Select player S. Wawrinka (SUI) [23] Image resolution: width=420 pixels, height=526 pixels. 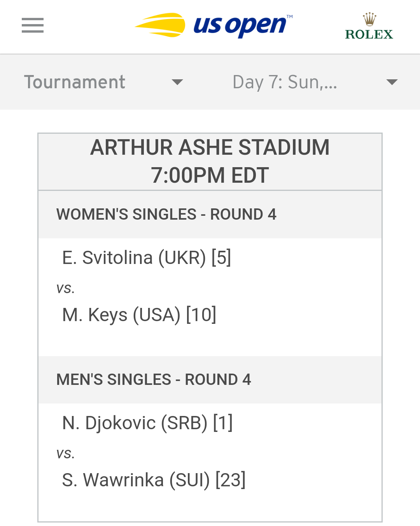[154, 480]
